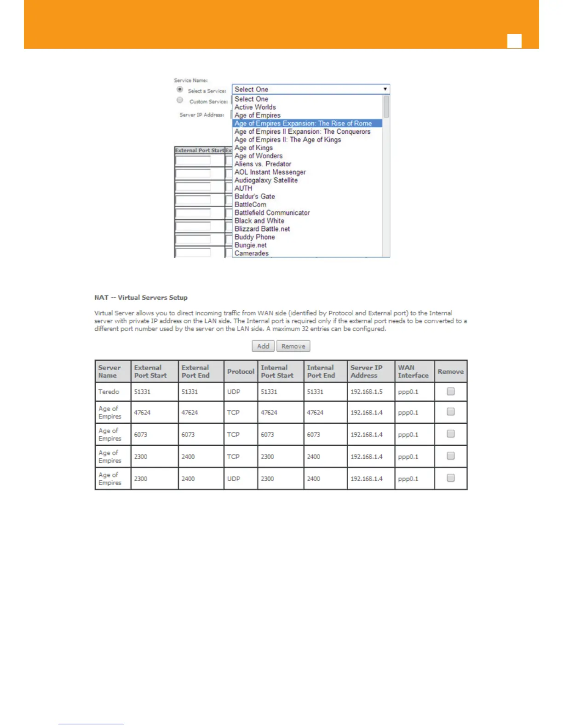Screen dimensions: 563x728
Task: Choose 'Black and White' option
Action: 259,221
